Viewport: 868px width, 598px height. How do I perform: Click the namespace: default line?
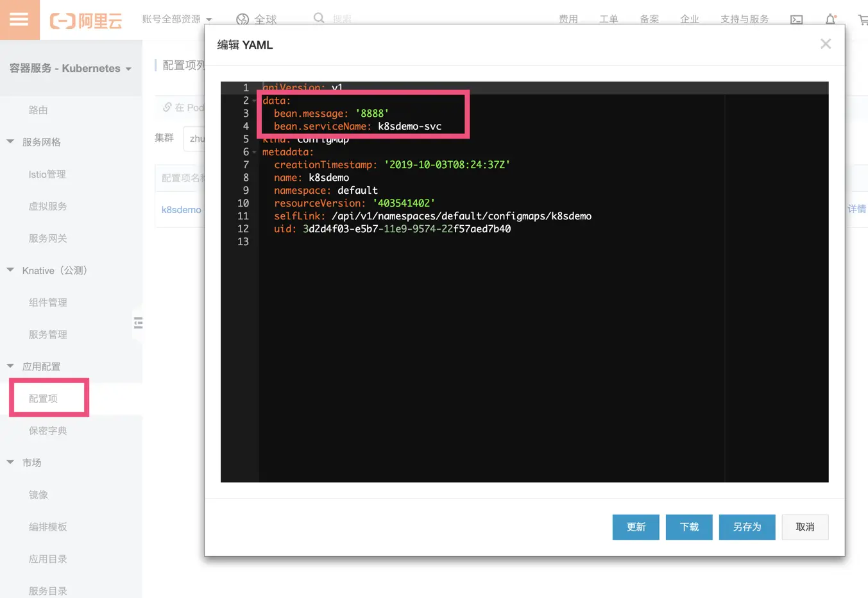coord(326,191)
